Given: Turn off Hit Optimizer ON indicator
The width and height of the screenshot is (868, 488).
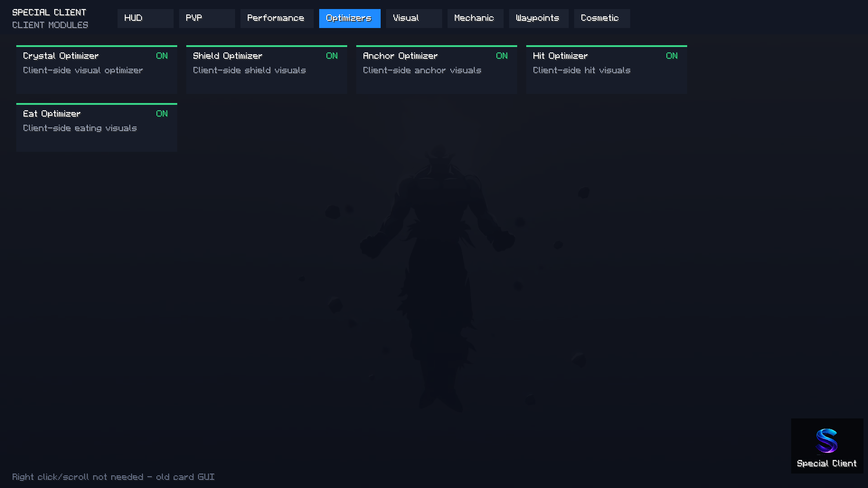Looking at the screenshot, I should pos(672,56).
